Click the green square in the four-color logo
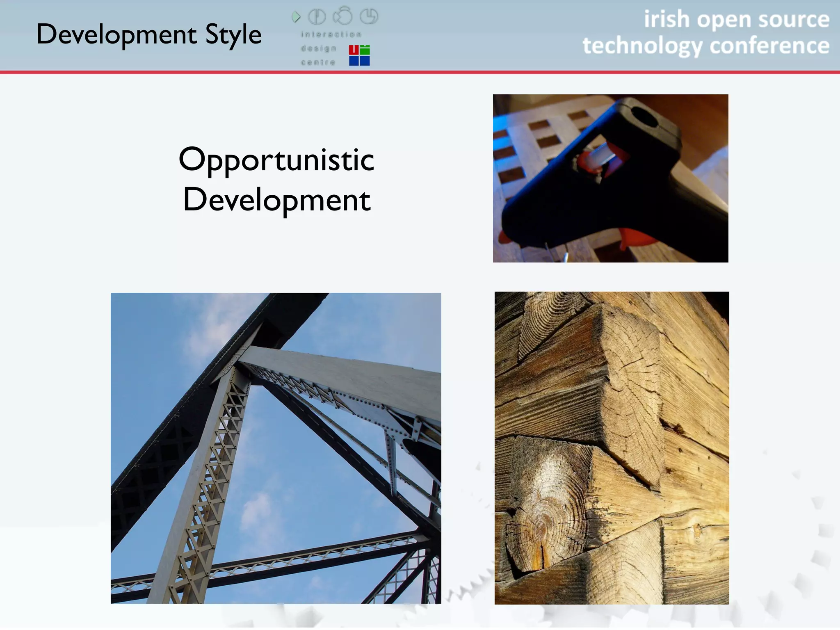This screenshot has height=630, width=840. 365,50
